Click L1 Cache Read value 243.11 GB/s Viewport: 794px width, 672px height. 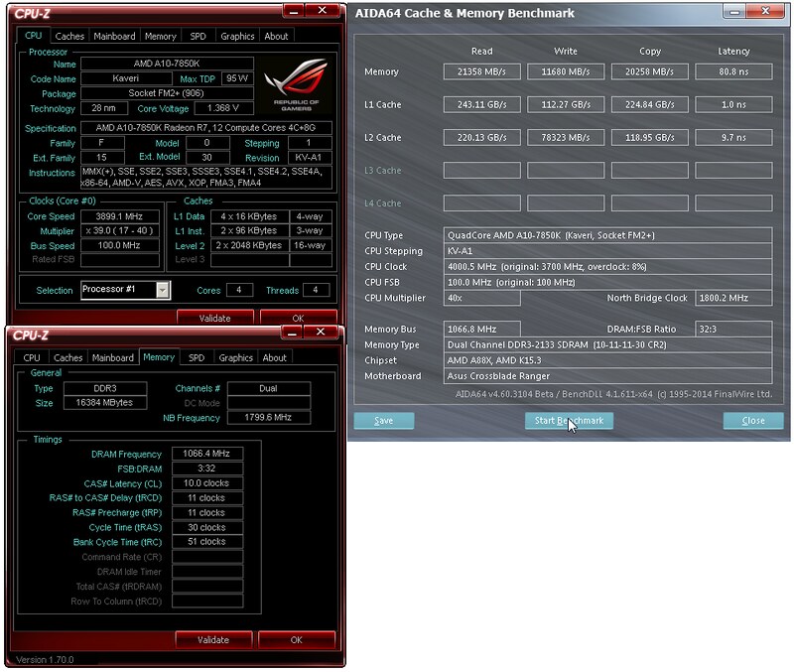481,104
